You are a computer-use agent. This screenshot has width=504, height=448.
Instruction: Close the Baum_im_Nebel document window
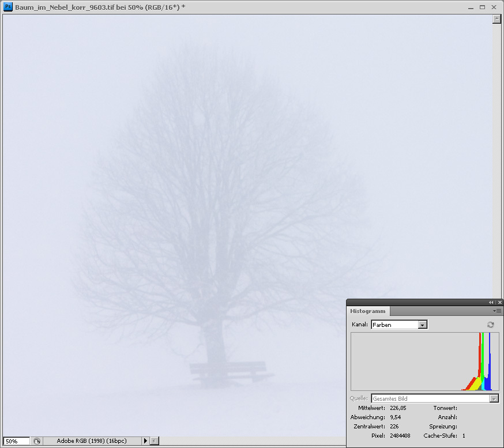(x=494, y=7)
